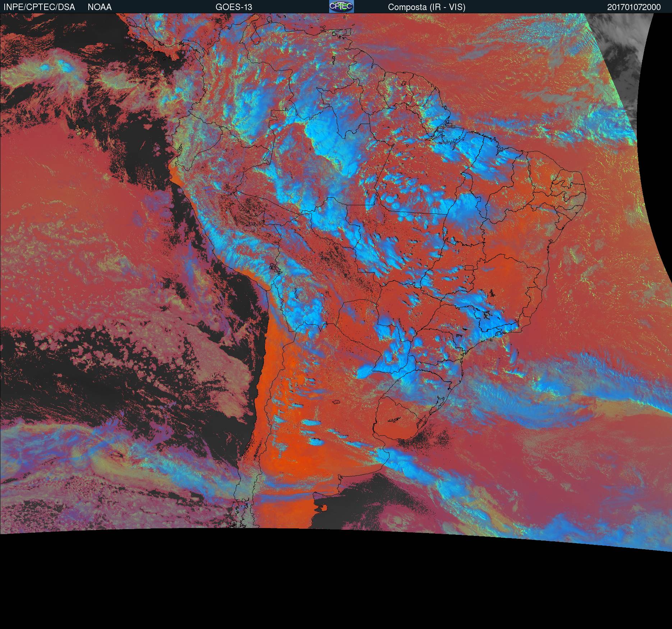Click the CPTEC logo in the header
This screenshot has height=629, width=672.
pyautogui.click(x=341, y=6)
